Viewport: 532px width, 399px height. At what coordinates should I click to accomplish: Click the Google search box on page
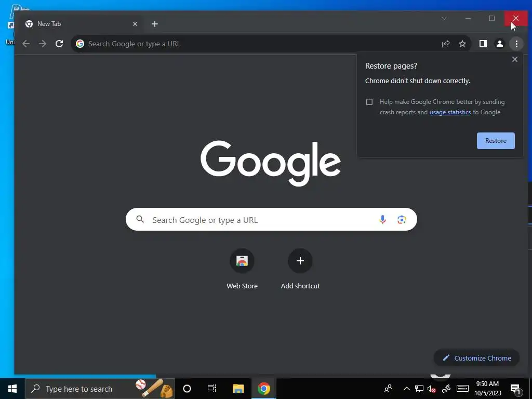[271, 220]
